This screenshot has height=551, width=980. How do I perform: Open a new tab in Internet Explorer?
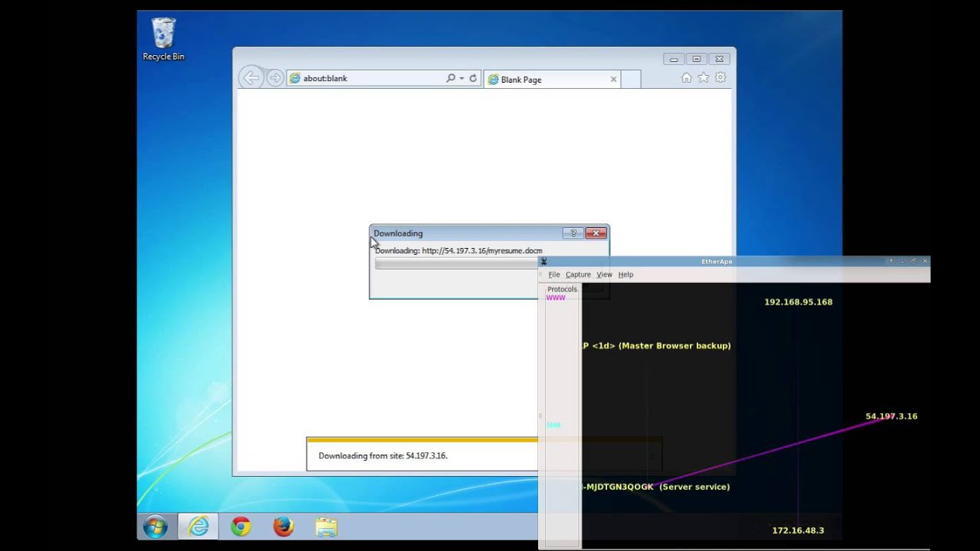[x=630, y=79]
